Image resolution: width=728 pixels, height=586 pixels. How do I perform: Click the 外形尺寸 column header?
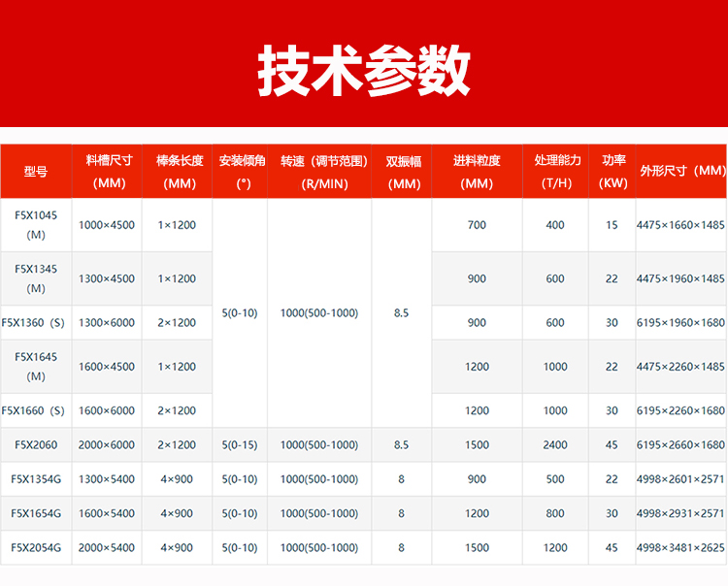681,171
